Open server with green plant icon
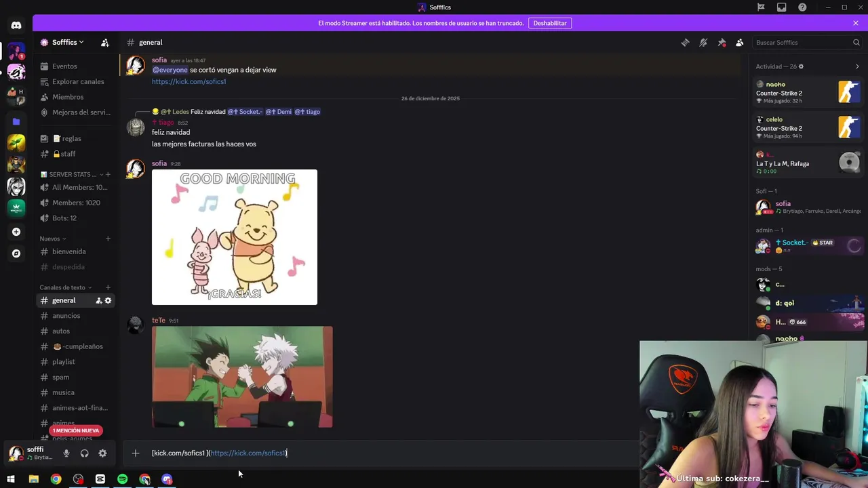This screenshot has width=868, height=488. point(16,142)
